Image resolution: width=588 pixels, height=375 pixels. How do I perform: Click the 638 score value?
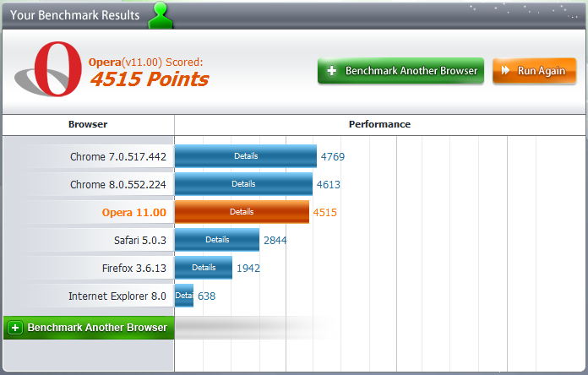pyautogui.click(x=207, y=296)
